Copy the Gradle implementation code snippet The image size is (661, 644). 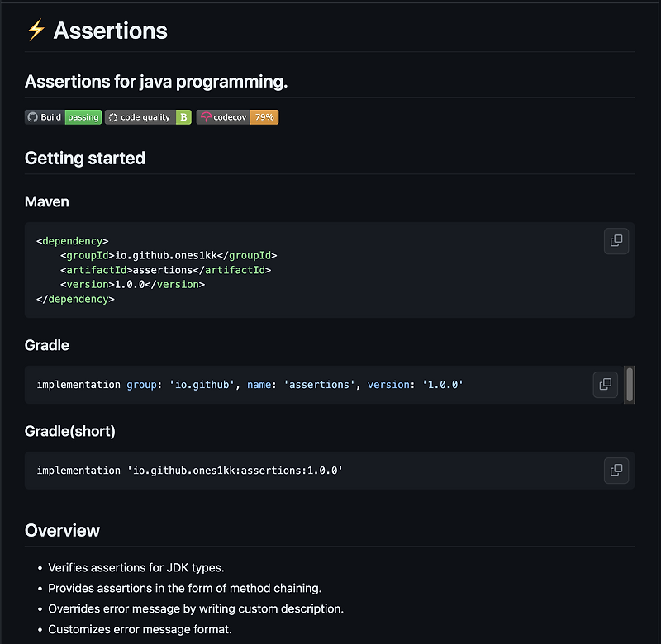coord(605,384)
